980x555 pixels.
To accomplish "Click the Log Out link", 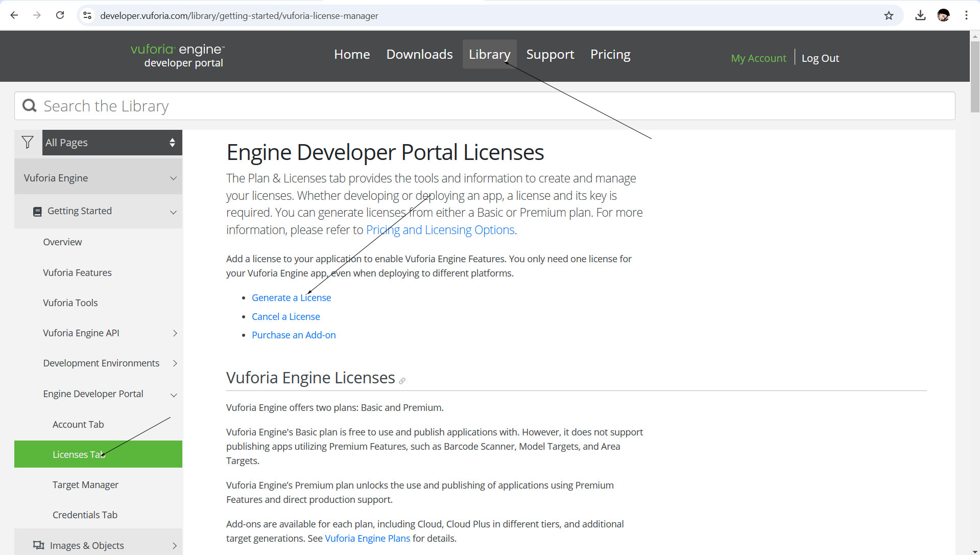I will click(x=820, y=58).
